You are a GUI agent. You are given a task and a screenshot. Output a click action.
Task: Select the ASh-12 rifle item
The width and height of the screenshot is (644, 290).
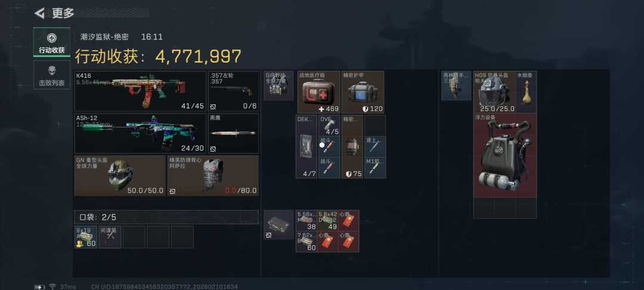pyautogui.click(x=140, y=134)
